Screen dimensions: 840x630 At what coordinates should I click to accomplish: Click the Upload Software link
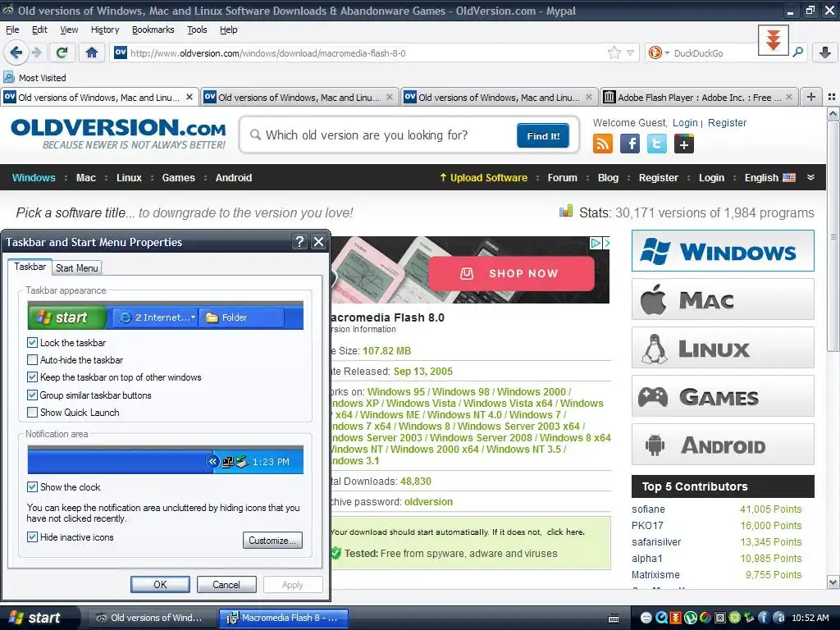click(x=484, y=178)
